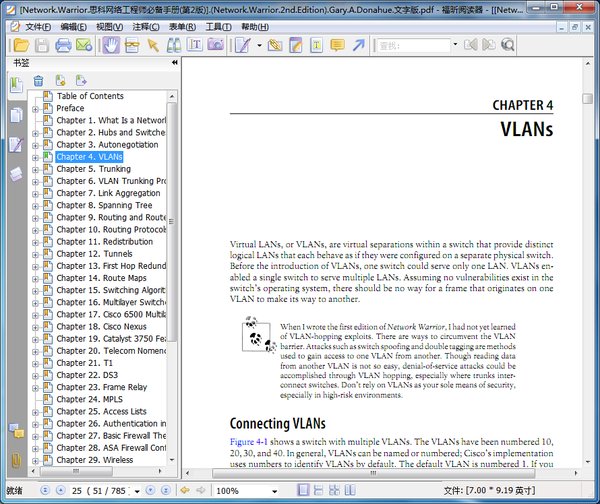Image resolution: width=600 pixels, height=504 pixels.
Task: Go to first page button
Action: coord(45,490)
